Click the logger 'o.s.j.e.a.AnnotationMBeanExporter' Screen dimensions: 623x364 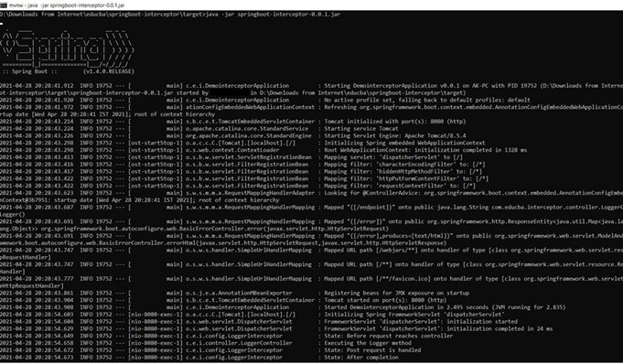[239, 294]
